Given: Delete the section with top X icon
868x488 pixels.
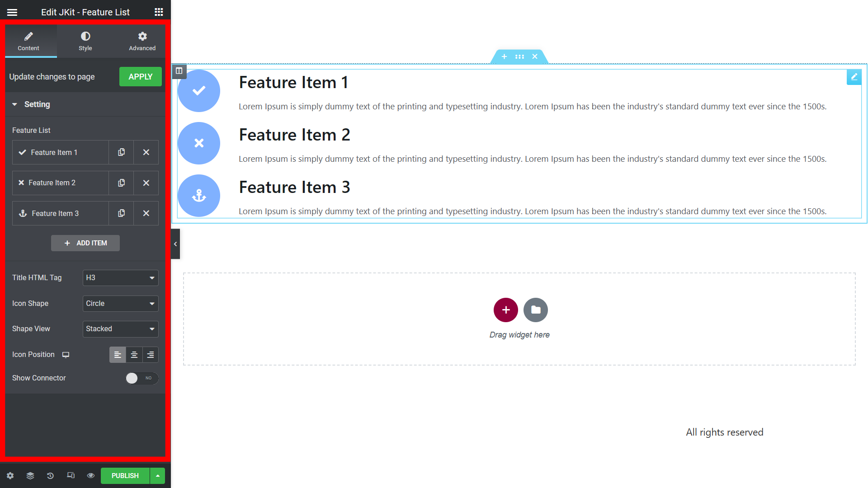Looking at the screenshot, I should coord(535,56).
